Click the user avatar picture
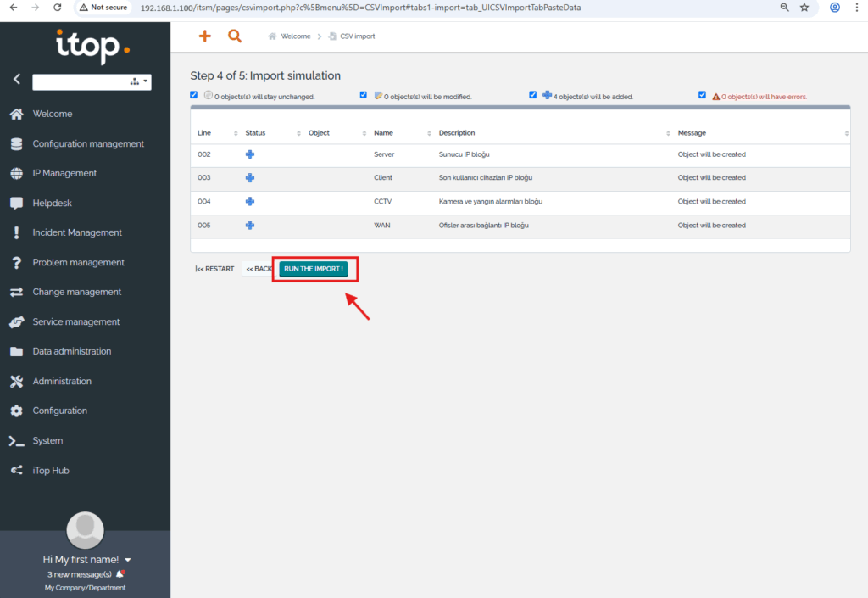 (x=85, y=530)
